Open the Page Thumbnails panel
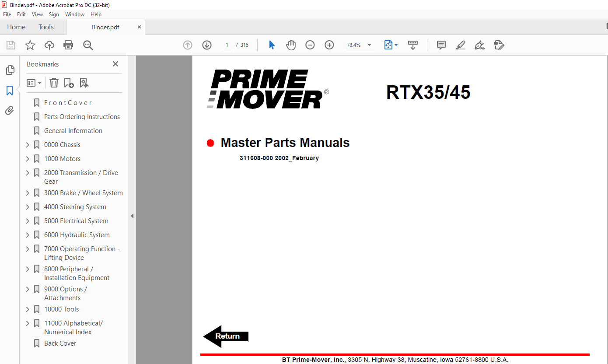The image size is (608, 364). coord(10,70)
